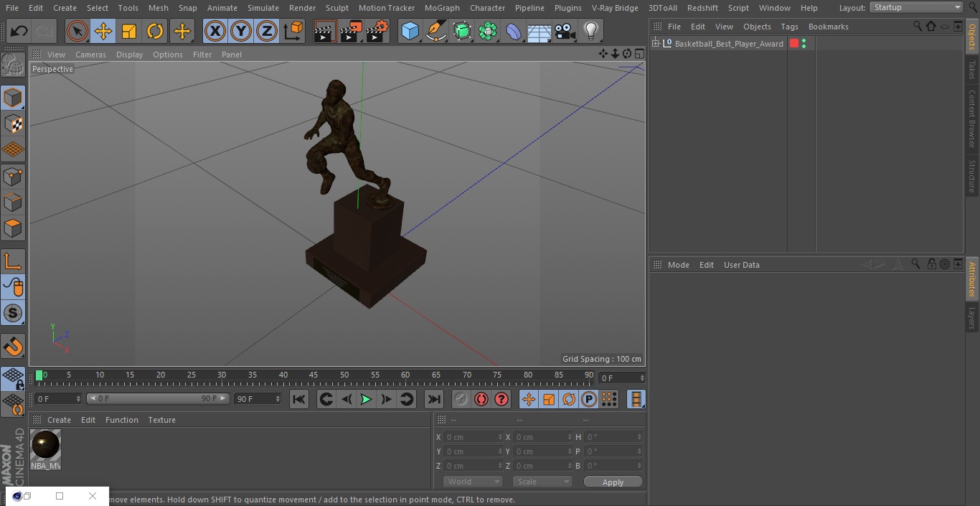Select the Live Selection tool

tap(77, 31)
